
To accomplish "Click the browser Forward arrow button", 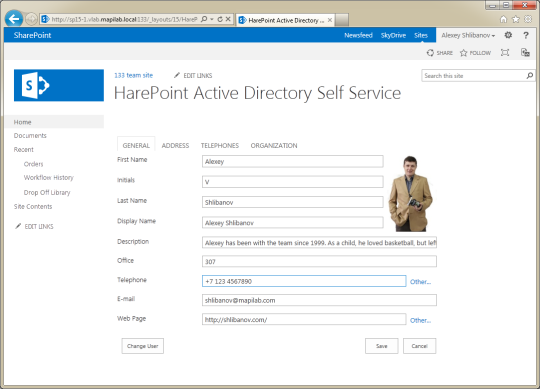I will (31, 19).
